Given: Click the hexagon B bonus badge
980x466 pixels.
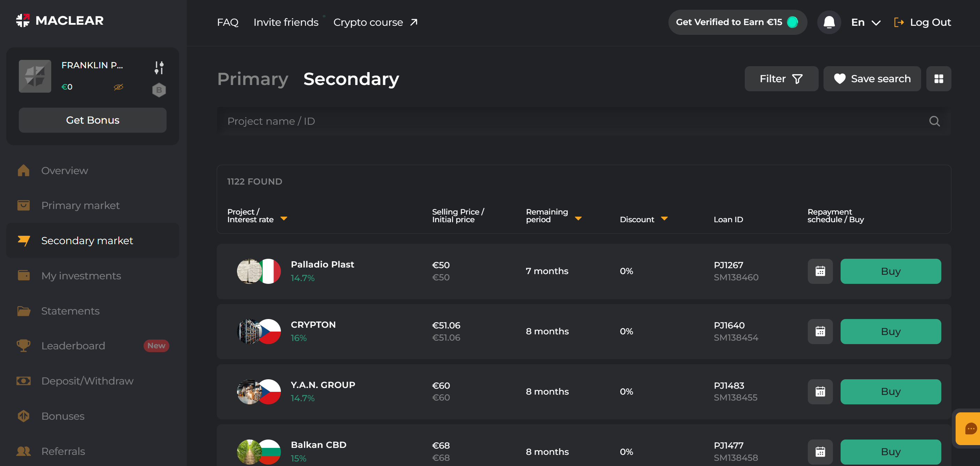Looking at the screenshot, I should point(159,90).
